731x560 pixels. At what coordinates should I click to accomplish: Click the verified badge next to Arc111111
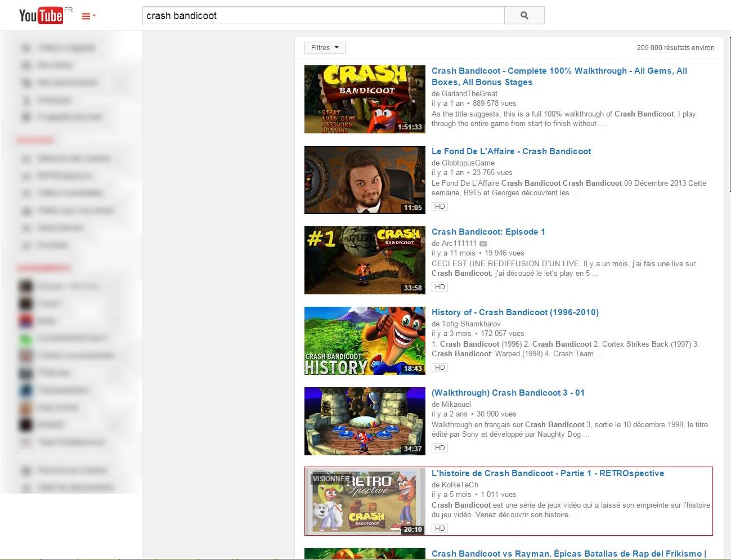tap(483, 244)
